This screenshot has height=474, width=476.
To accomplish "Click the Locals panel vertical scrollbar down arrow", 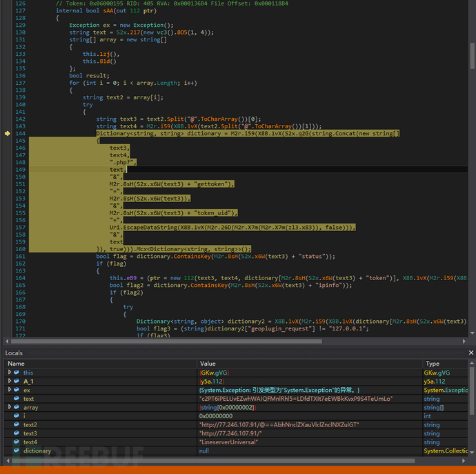I will 472,452.
